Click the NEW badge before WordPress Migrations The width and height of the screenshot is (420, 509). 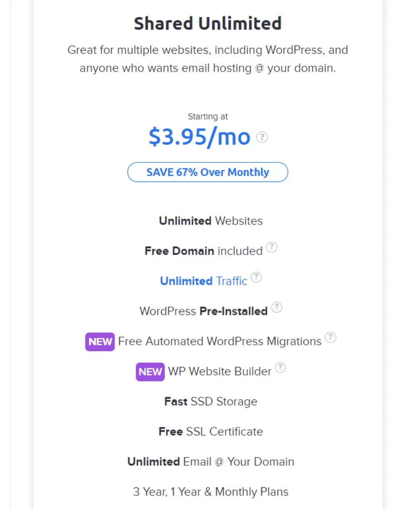[x=100, y=342]
